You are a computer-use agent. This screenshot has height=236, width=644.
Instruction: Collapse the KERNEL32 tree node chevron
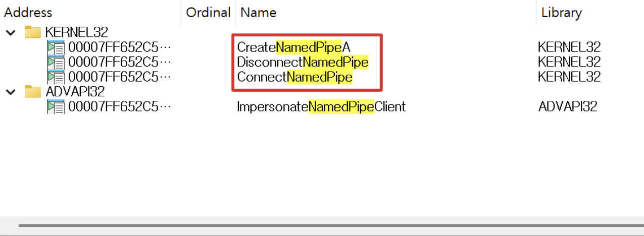(x=10, y=33)
